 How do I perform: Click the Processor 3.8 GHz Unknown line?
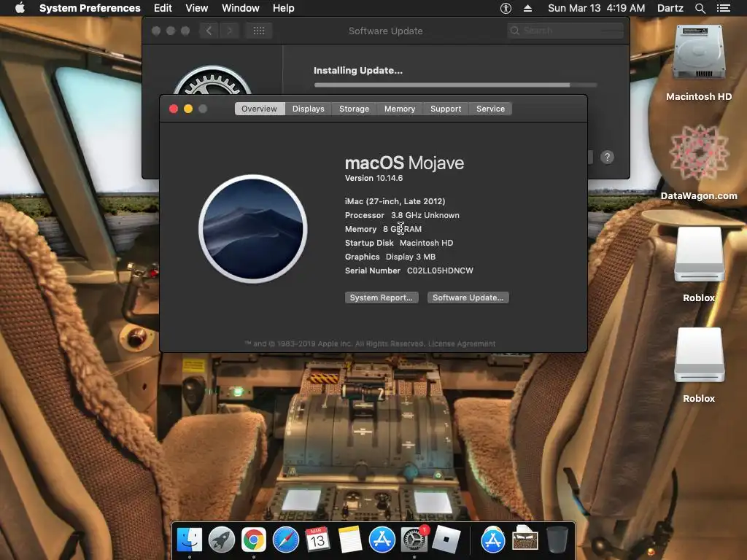[x=402, y=215]
